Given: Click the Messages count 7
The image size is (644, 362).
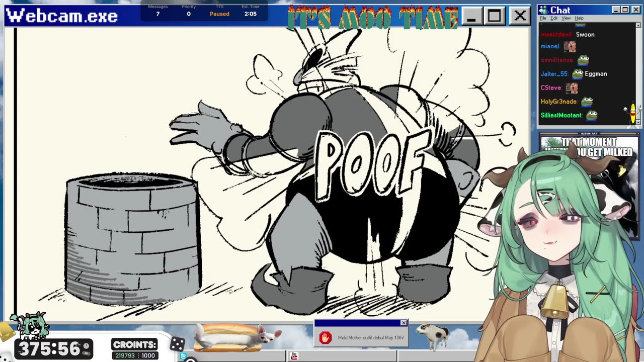Looking at the screenshot, I should click(x=157, y=14).
